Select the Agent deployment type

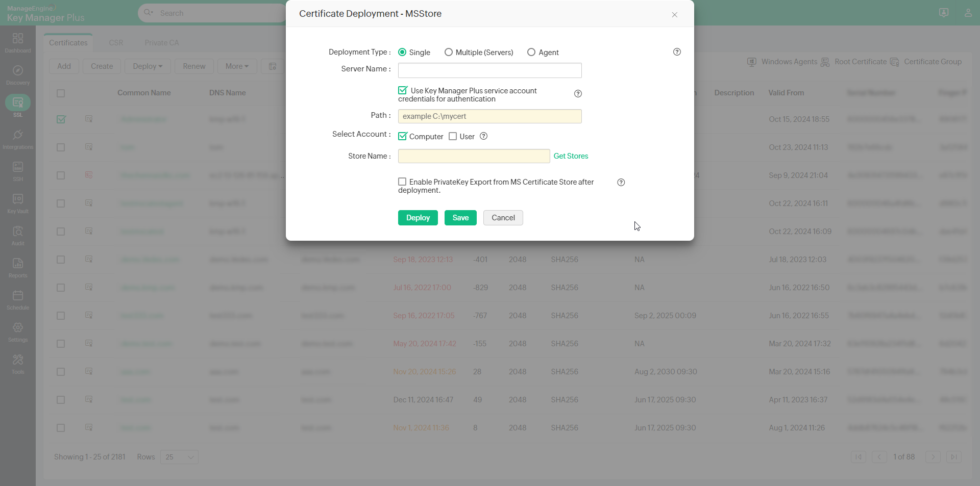pyautogui.click(x=531, y=52)
